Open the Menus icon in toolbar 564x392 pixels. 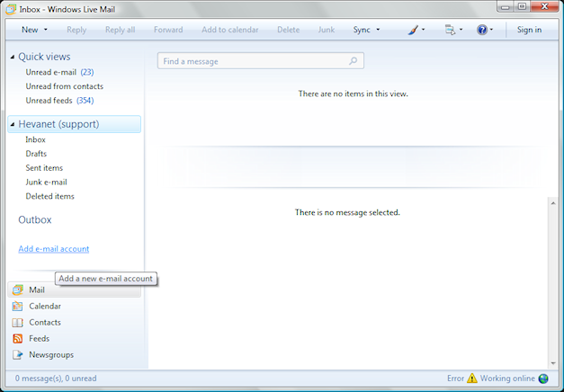[450, 30]
